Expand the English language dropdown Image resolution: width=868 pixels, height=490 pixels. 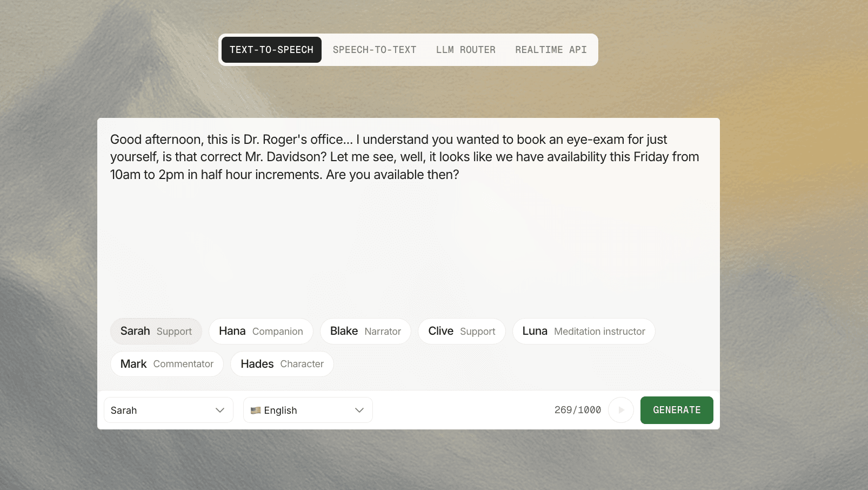tap(308, 410)
